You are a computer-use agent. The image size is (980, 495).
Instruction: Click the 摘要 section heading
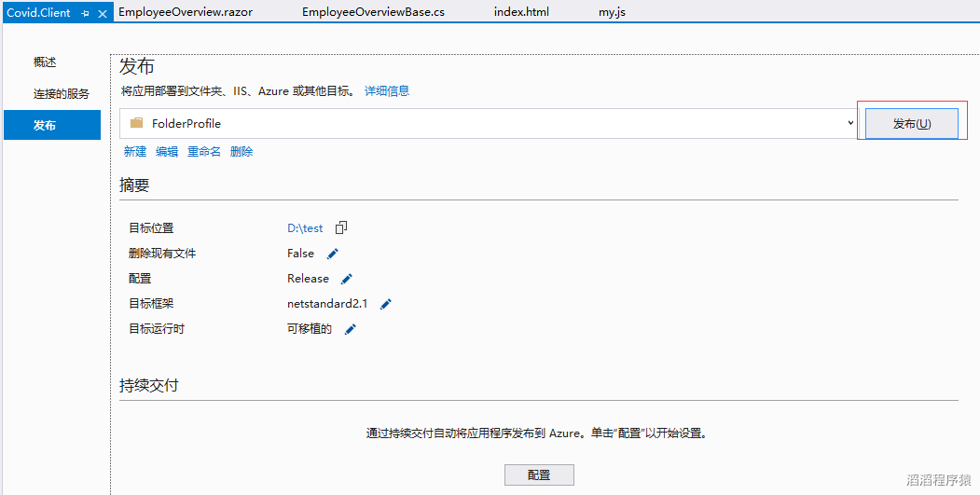coord(134,185)
